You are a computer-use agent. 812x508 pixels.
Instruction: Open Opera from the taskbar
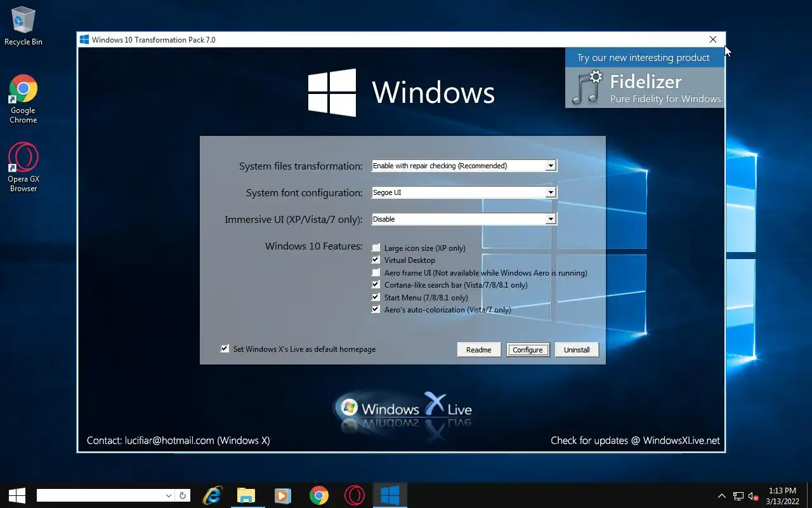point(355,495)
